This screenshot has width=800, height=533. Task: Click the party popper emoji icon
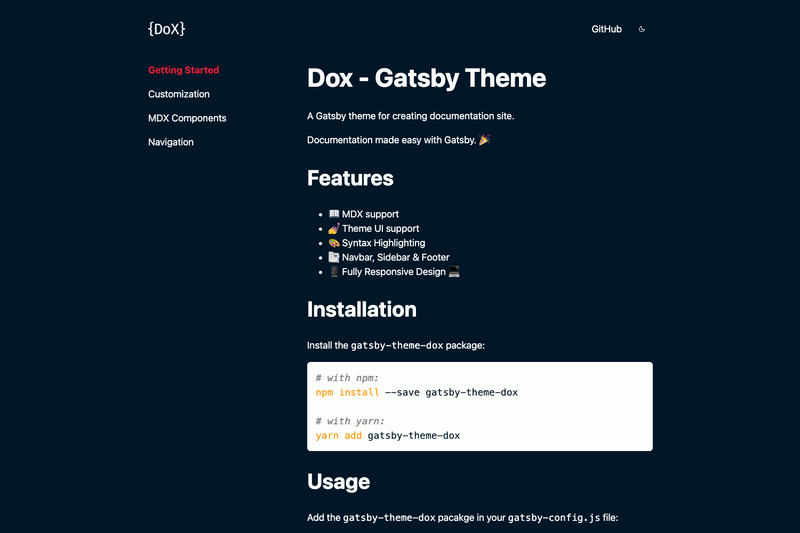pos(484,139)
